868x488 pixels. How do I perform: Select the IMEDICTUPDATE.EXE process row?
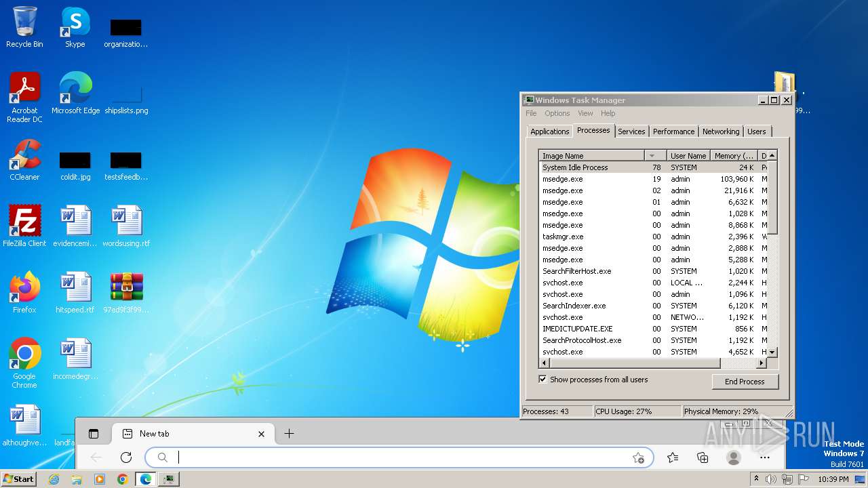653,329
